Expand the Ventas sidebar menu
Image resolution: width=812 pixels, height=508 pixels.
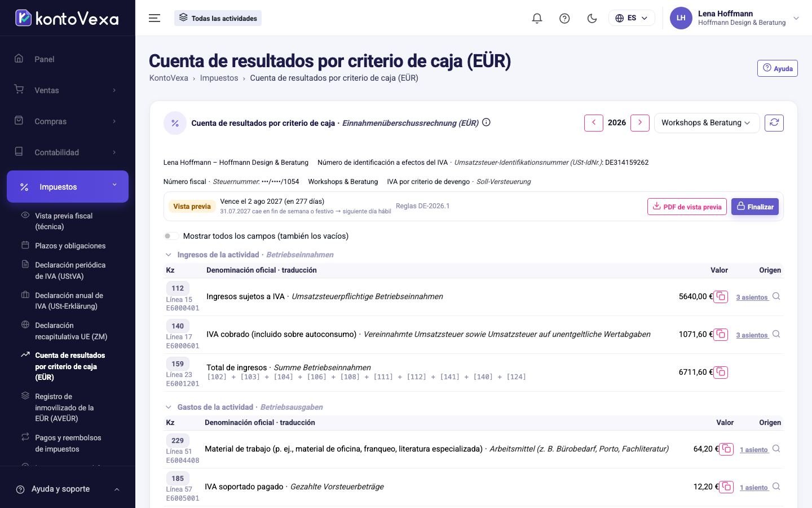click(68, 90)
